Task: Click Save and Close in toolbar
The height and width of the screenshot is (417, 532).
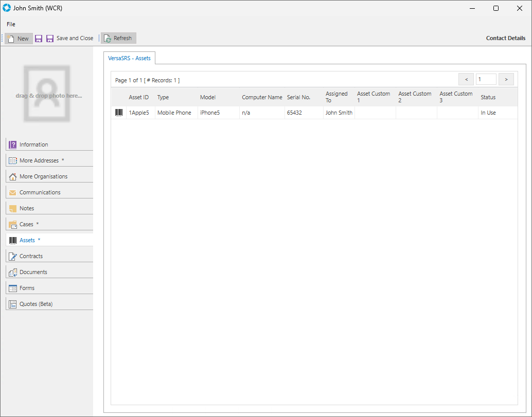Action: pyautogui.click(x=70, y=39)
